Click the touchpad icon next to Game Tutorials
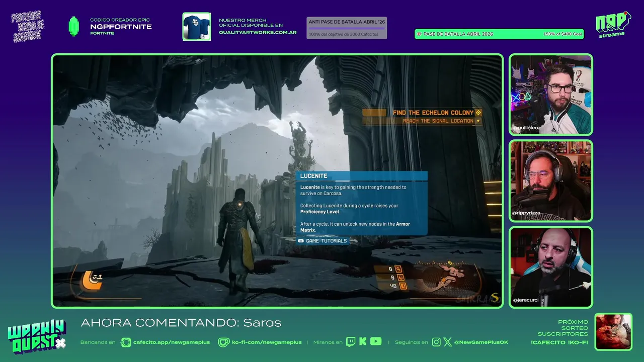644x362 pixels. click(x=301, y=241)
